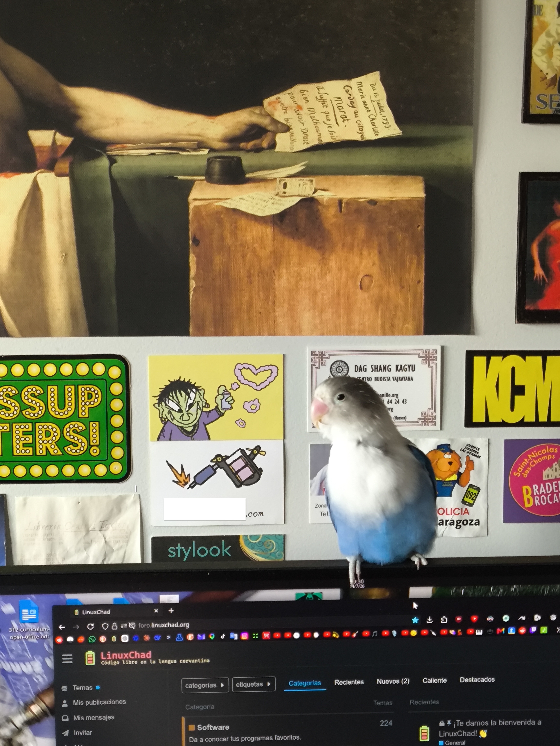This screenshot has height=746, width=560.
Task: Open the Google Translate bookmark
Action: point(234,636)
